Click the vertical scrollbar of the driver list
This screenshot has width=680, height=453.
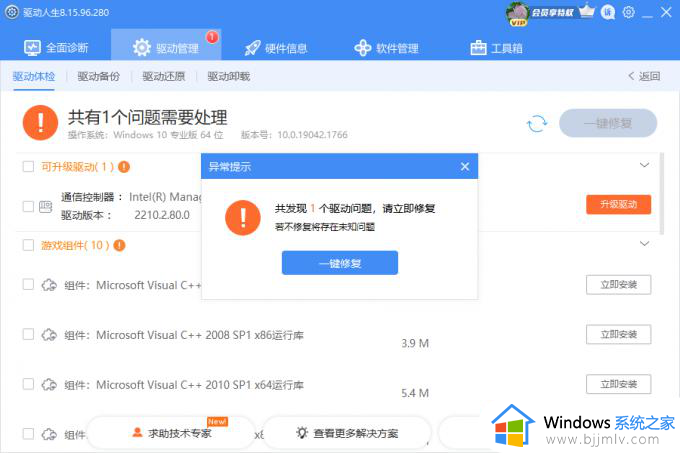click(661, 193)
